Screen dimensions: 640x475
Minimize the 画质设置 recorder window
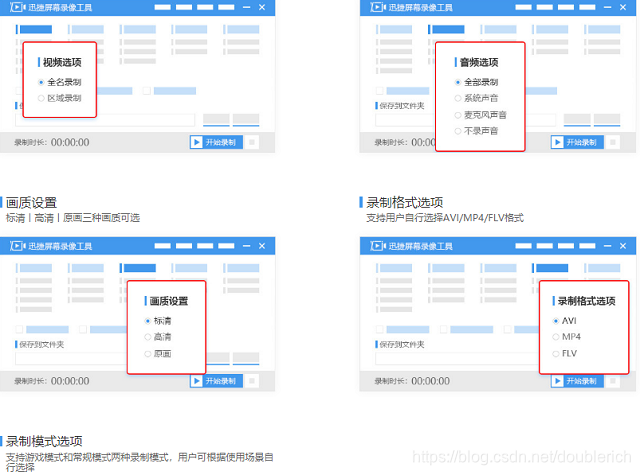246,246
